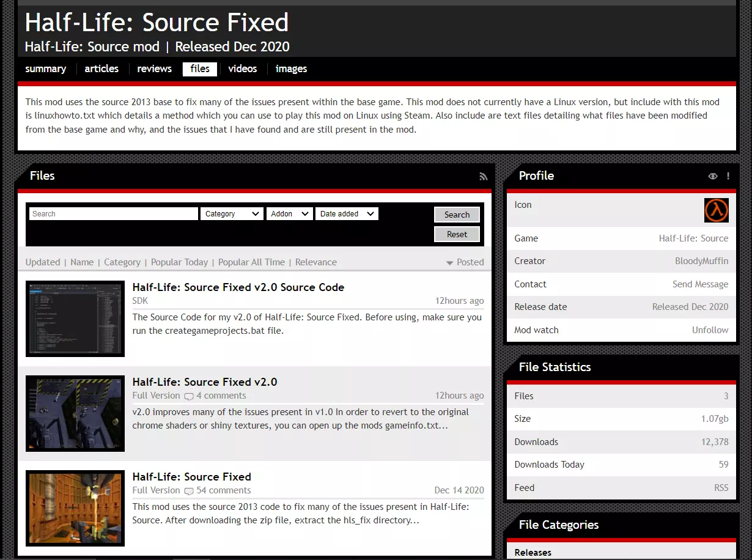Click the Releases category heading

point(533,553)
